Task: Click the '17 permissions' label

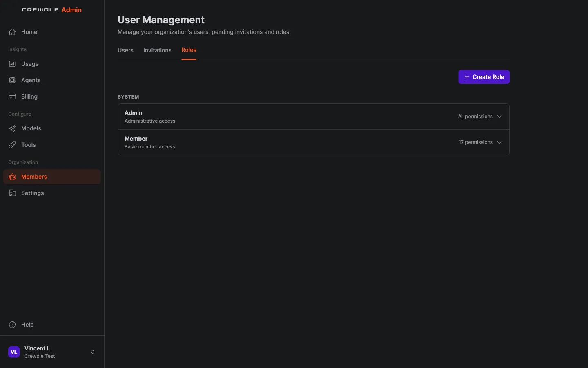Action: click(x=476, y=142)
